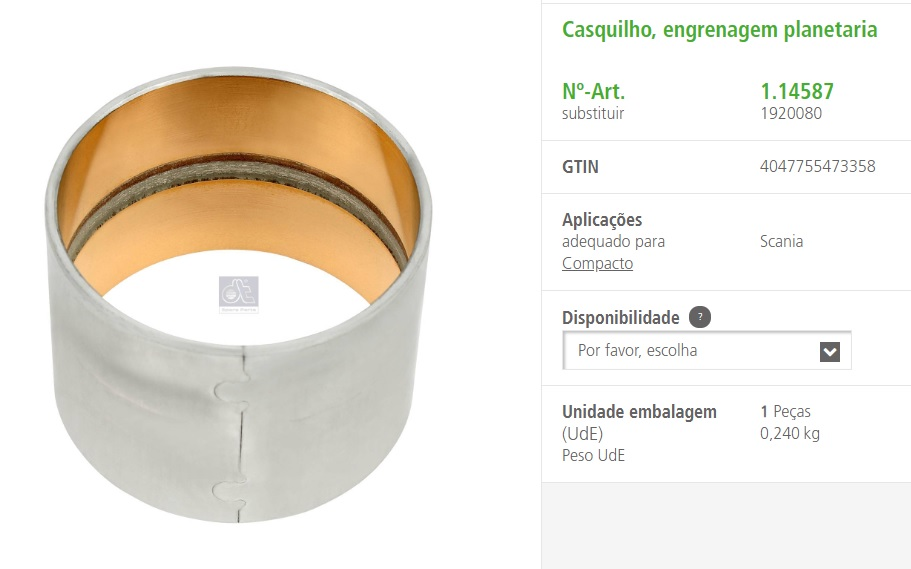Open the 'Por favor, escolha' dropdown arrow
This screenshot has height=569, width=911.
830,352
